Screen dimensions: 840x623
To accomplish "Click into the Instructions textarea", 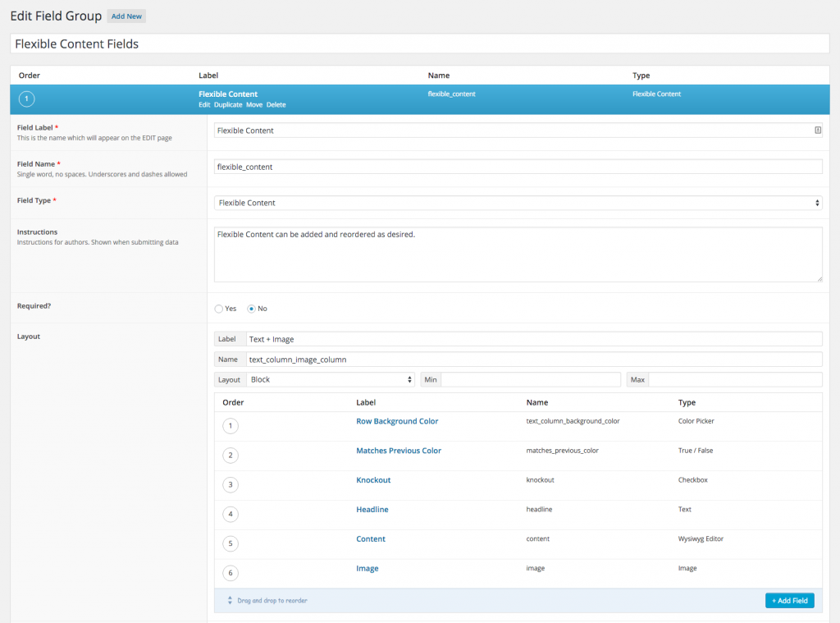I will pos(518,254).
